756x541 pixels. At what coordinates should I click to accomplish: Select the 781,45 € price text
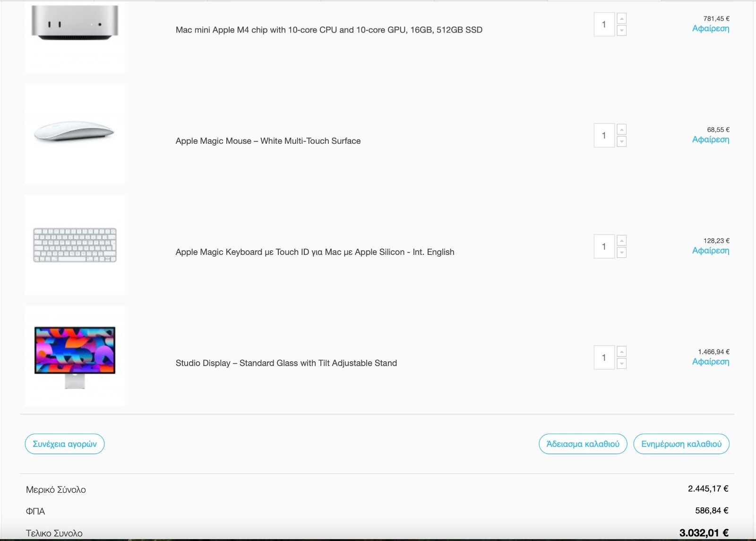point(716,18)
